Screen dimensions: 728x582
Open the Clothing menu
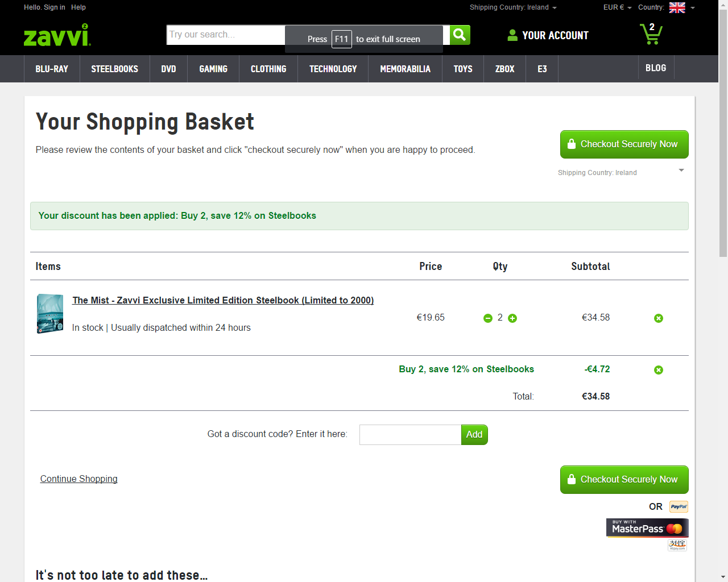tap(268, 69)
